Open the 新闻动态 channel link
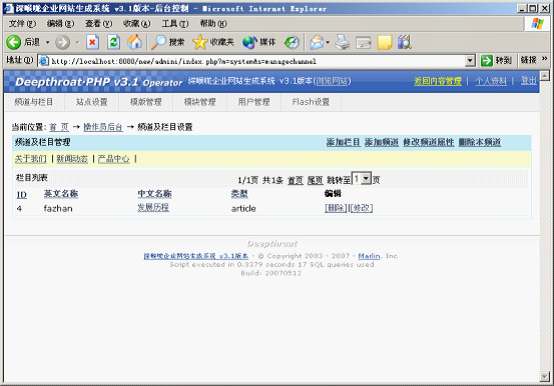 click(x=72, y=159)
